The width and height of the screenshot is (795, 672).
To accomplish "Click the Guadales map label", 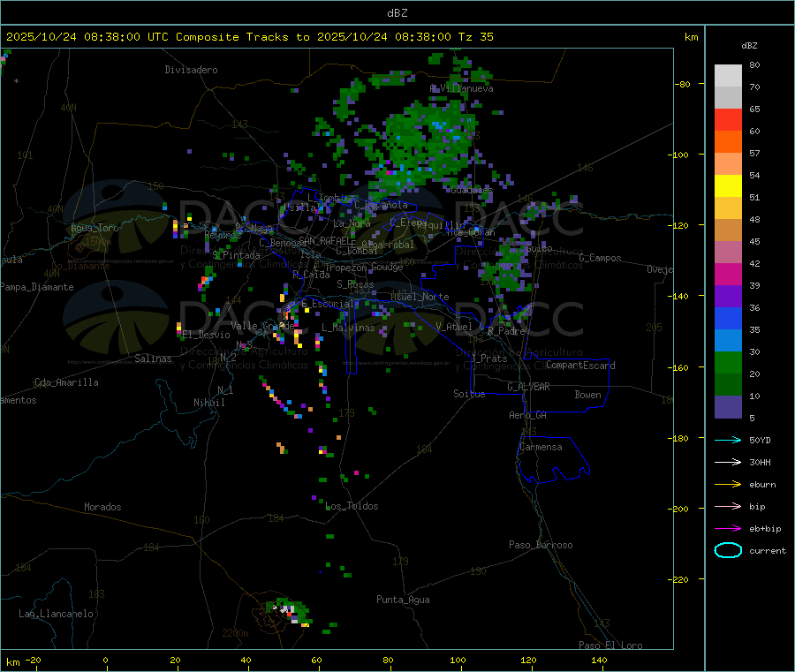I will [x=472, y=190].
